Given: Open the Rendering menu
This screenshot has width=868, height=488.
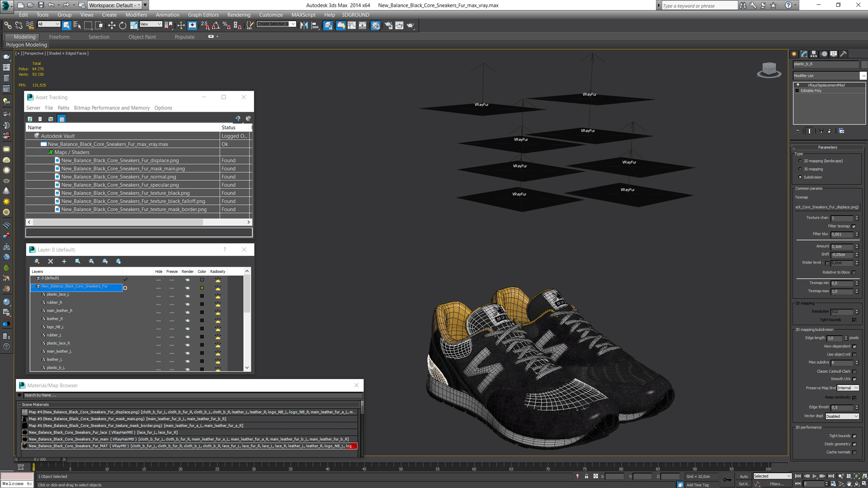Looking at the screenshot, I should coord(239,15).
